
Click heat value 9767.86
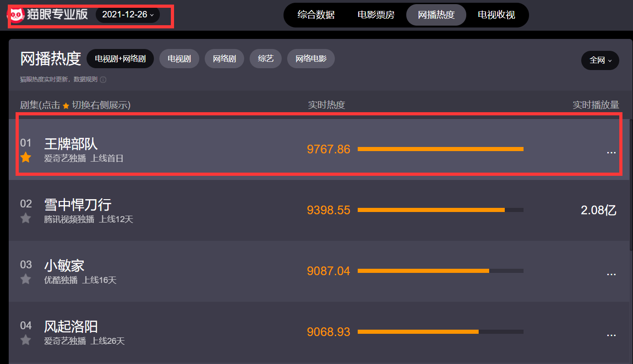coord(328,149)
